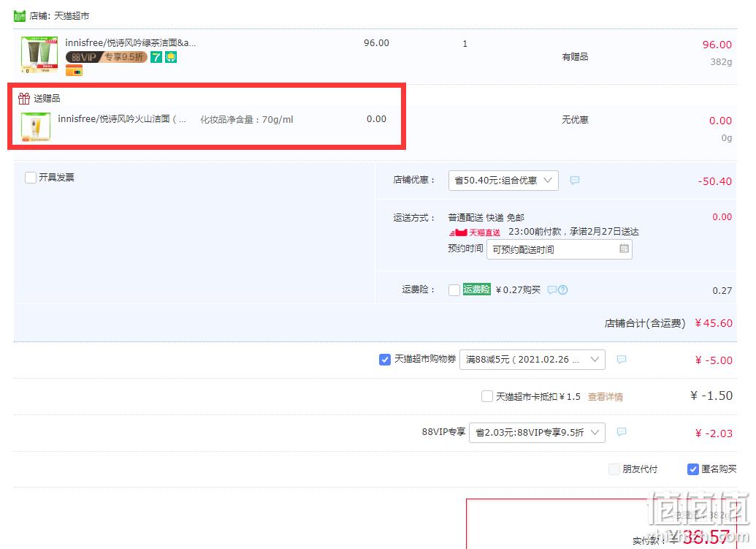The height and width of the screenshot is (549, 756).
Task: Click the 化妆品净含量：70g/ml text
Action: pos(247,120)
